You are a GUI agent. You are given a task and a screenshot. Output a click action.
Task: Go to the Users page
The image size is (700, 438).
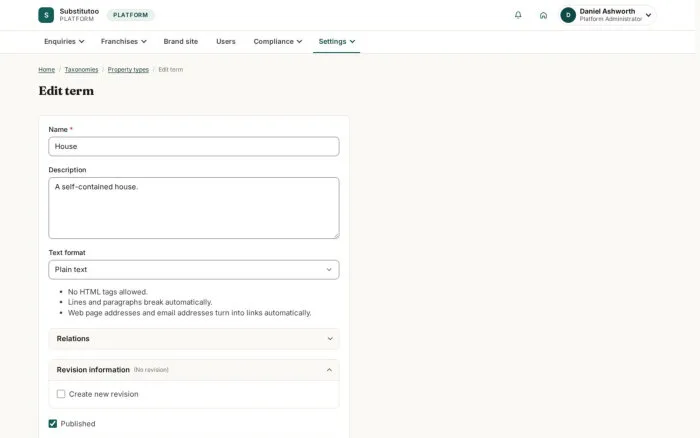tap(225, 41)
